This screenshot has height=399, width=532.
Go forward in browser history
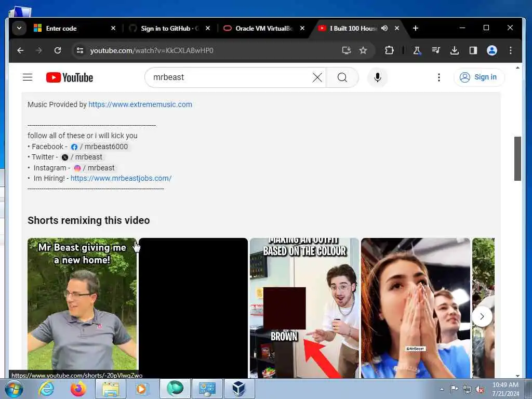pos(39,50)
